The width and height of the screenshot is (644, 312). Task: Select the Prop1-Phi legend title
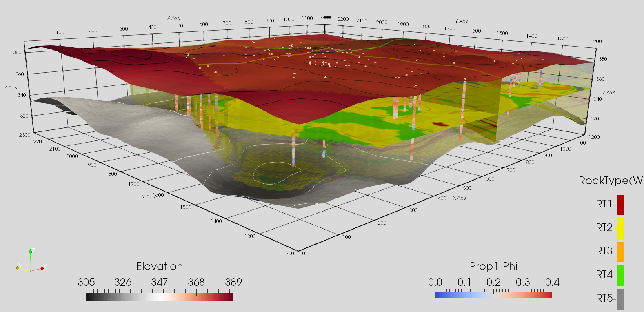point(493,266)
